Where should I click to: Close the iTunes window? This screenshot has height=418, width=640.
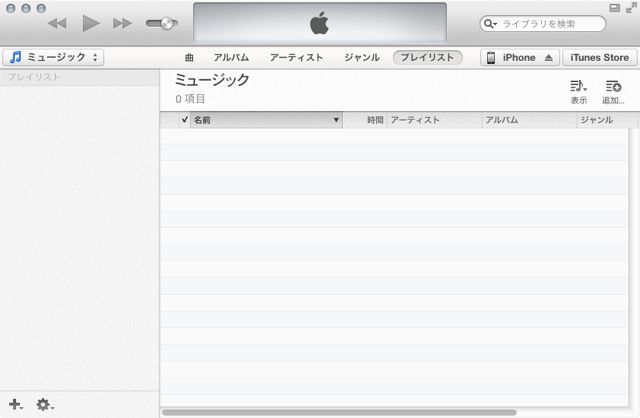(x=11, y=8)
